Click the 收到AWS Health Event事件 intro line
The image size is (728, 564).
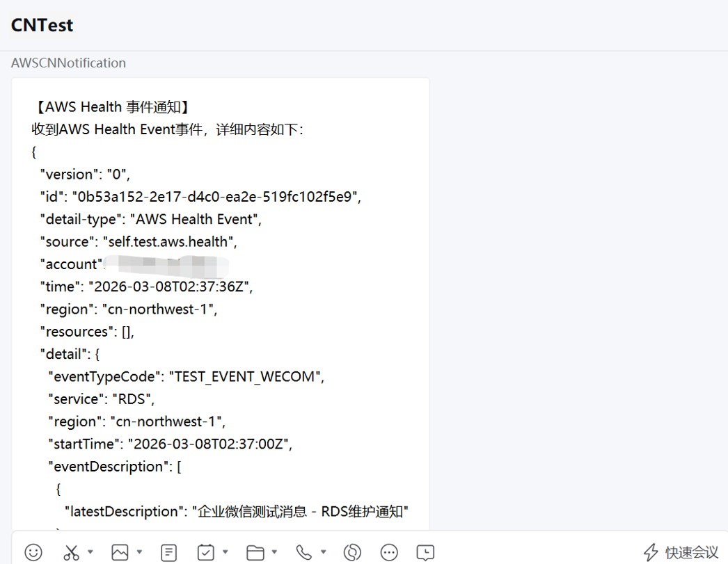click(168, 129)
